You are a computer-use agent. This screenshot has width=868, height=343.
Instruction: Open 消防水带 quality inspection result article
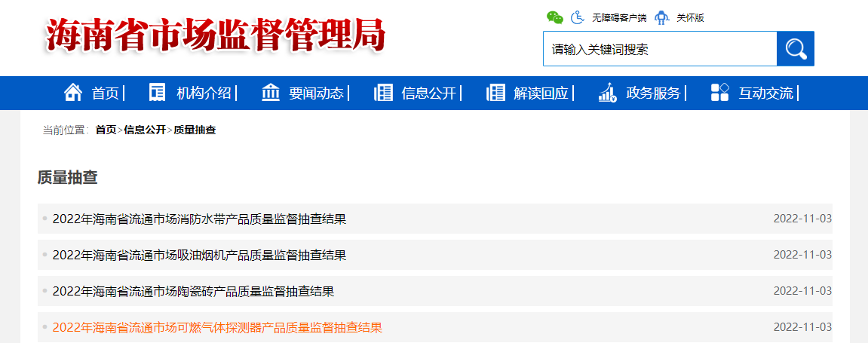click(199, 219)
